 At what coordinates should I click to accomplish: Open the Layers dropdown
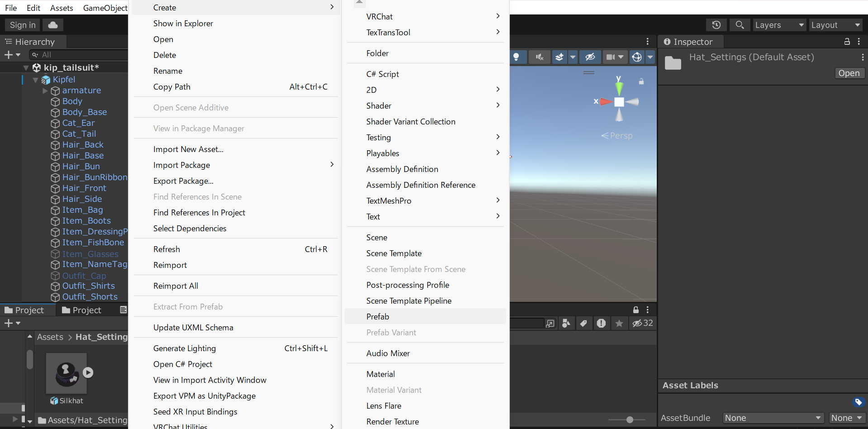coord(779,25)
